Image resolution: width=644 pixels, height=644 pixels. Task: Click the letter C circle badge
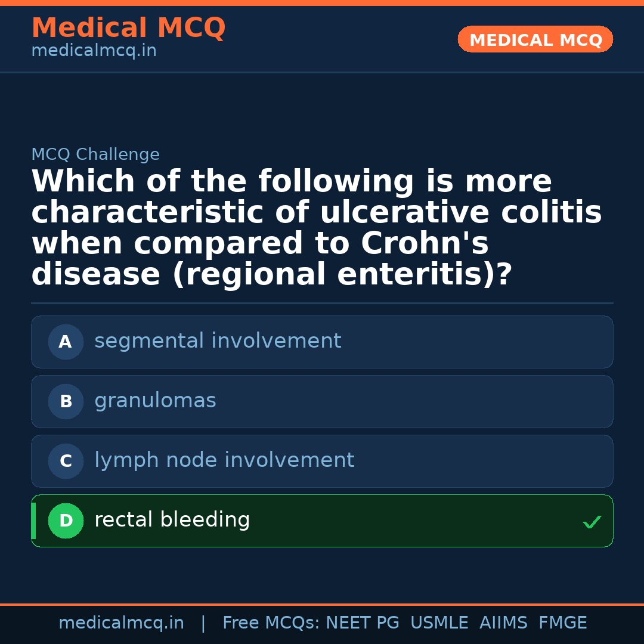pos(66,461)
